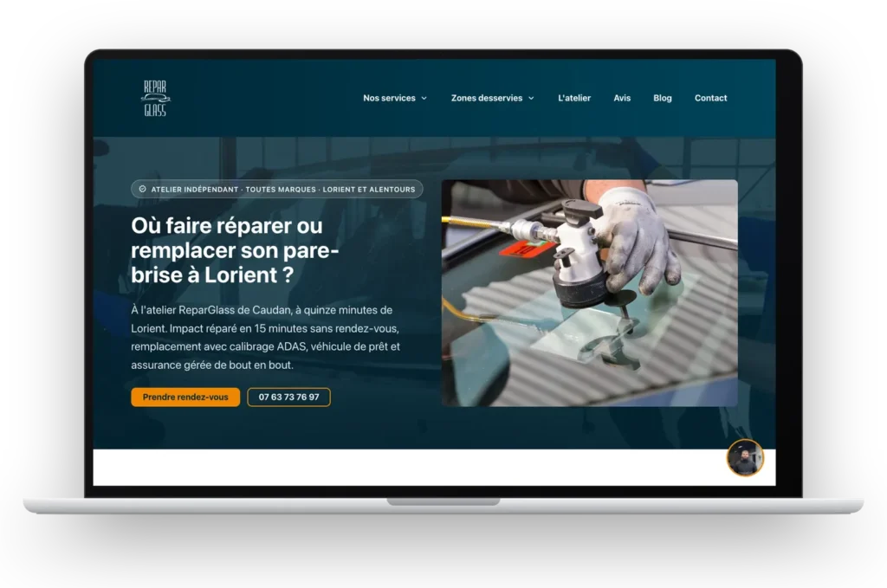Open the Contact page
The image size is (887, 588).
click(710, 98)
